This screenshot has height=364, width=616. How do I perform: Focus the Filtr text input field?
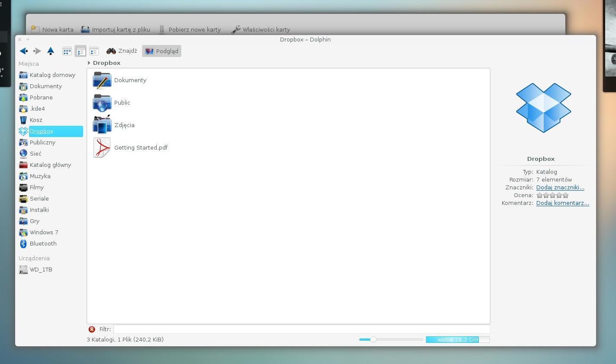[x=302, y=329]
